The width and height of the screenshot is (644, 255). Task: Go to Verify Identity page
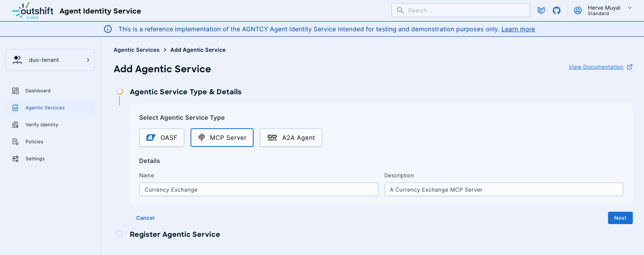click(50, 125)
